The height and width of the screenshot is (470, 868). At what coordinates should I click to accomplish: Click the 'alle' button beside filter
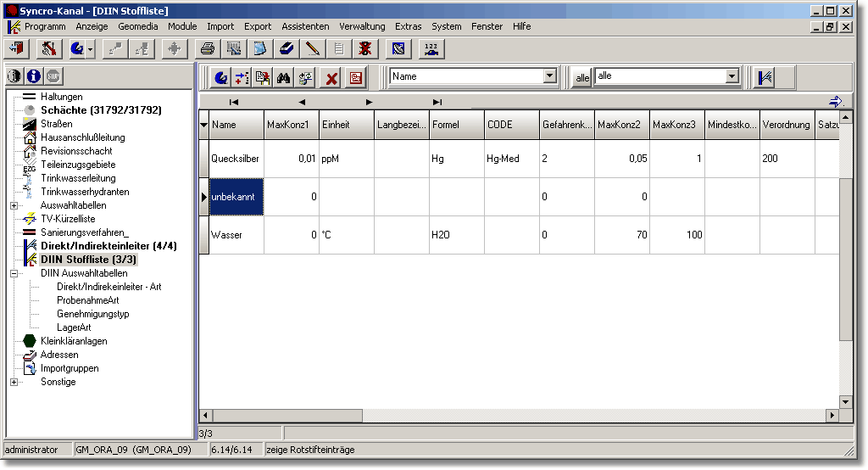pos(581,78)
